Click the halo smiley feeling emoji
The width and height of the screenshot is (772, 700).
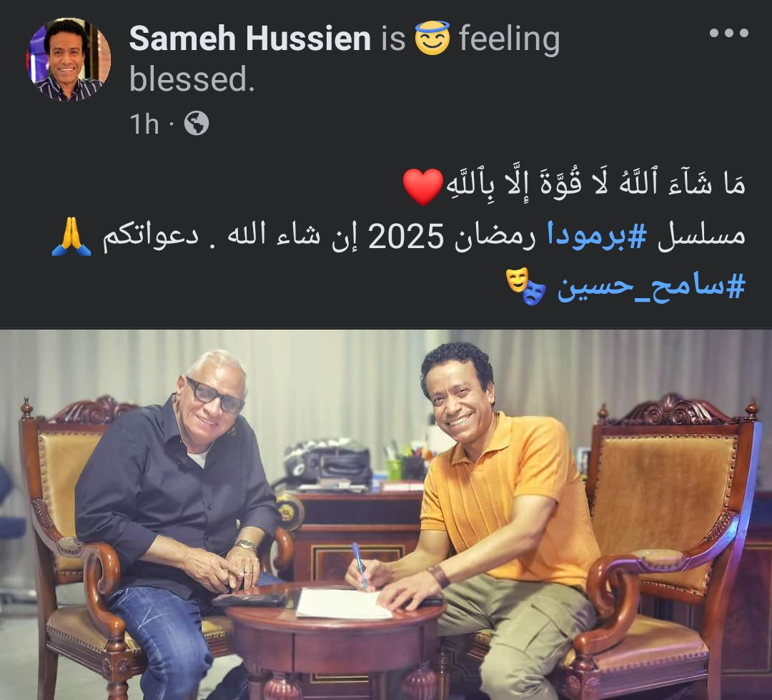pyautogui.click(x=432, y=37)
